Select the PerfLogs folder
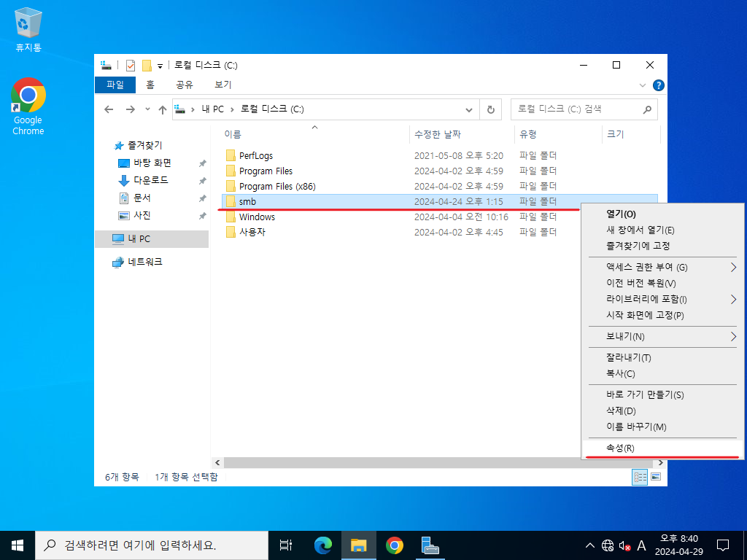This screenshot has height=560, width=747. tap(256, 156)
